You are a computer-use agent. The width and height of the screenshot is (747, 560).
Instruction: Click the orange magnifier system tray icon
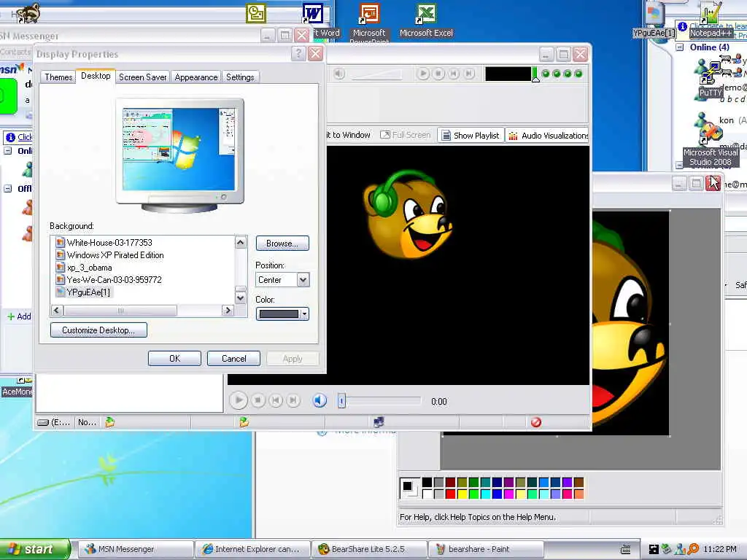693,549
